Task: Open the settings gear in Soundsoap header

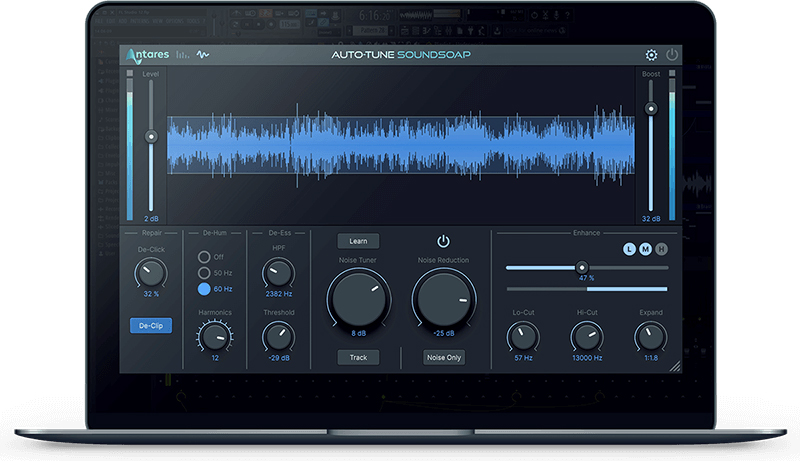Action: tap(651, 55)
